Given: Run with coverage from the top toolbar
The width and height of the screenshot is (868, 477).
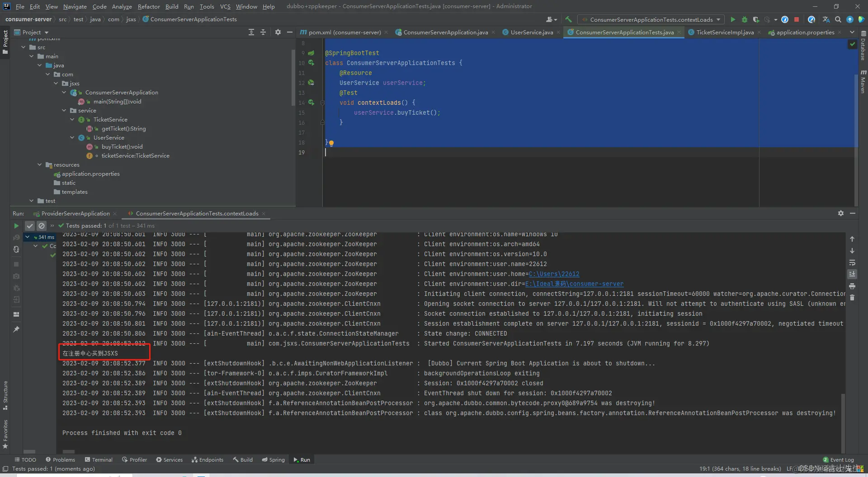Looking at the screenshot, I should pos(755,19).
